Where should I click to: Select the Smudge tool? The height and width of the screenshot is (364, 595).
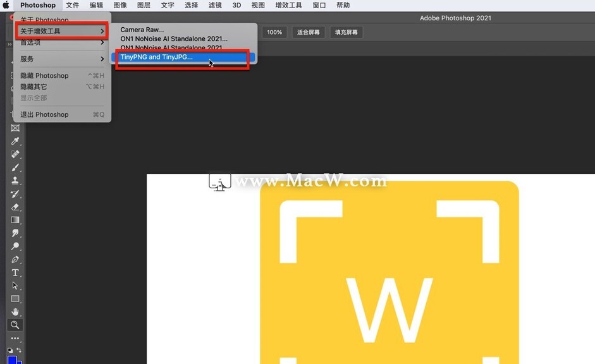(x=15, y=233)
